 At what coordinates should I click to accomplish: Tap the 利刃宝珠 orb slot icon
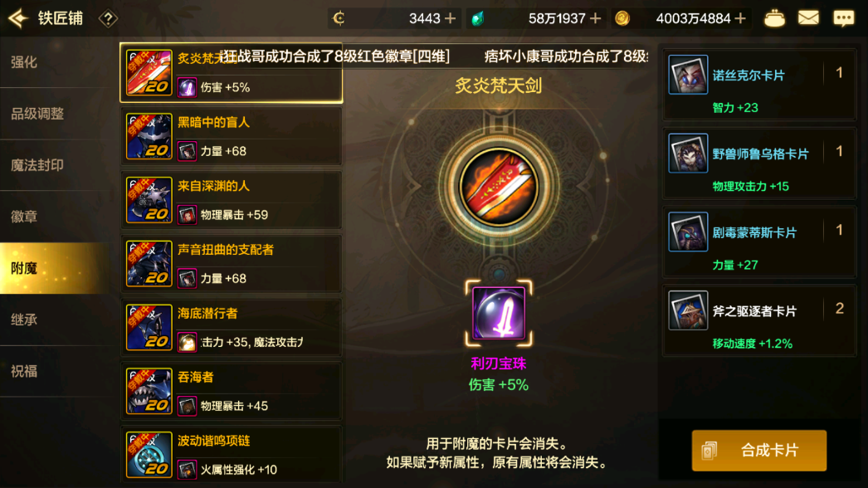[499, 313]
